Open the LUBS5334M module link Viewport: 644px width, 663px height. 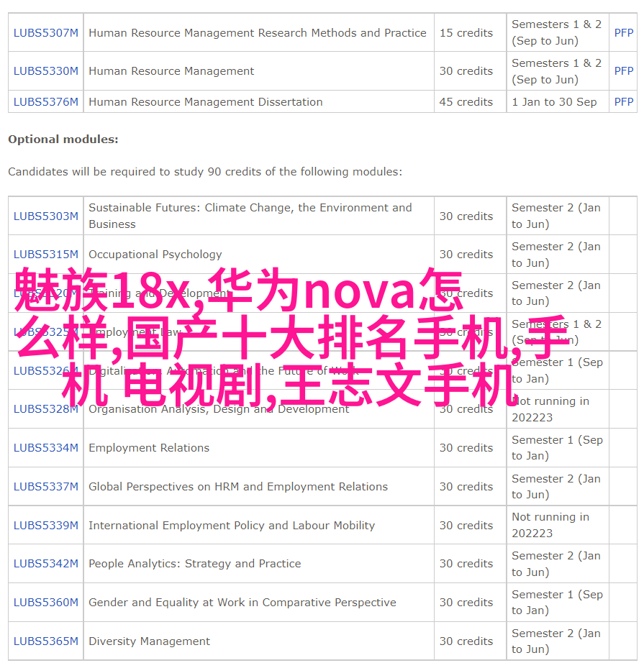[46, 448]
